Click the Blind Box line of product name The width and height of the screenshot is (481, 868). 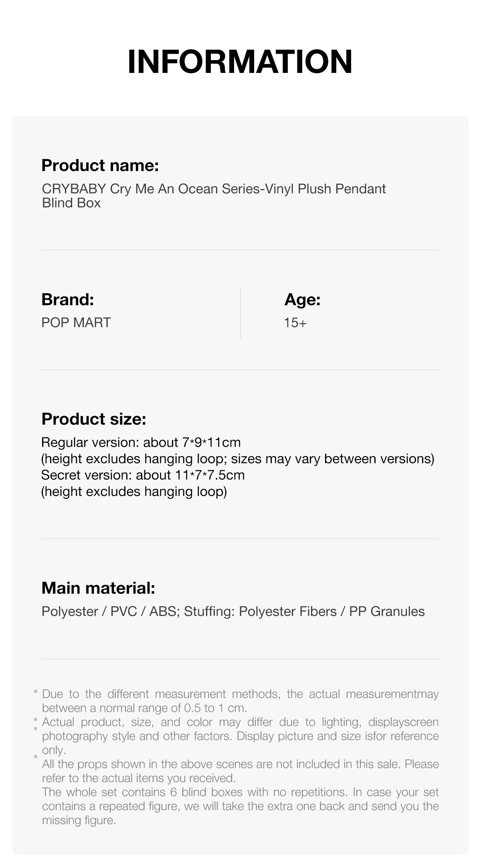pos(71,203)
